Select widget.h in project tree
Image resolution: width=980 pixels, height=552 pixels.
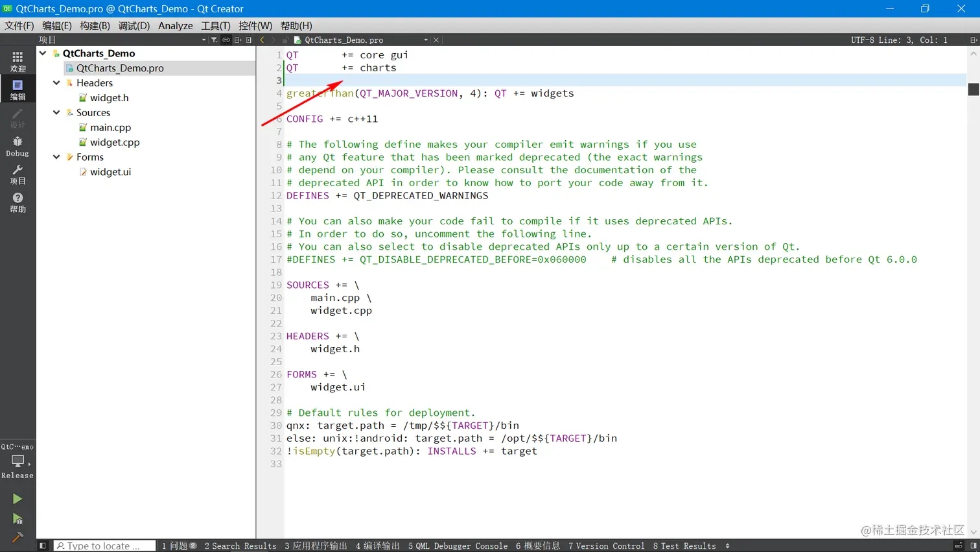coord(109,98)
